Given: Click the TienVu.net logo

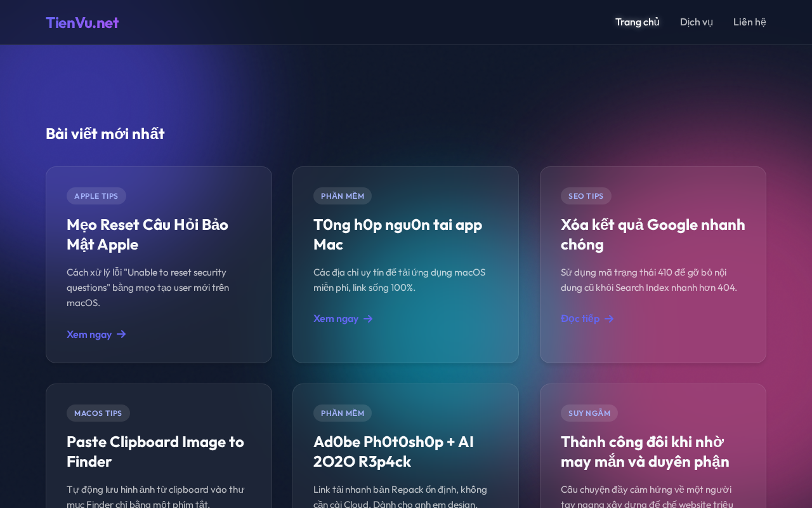Looking at the screenshot, I should pos(82,22).
